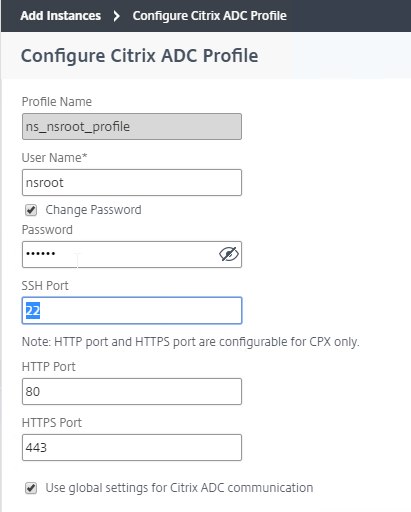The image size is (411, 512).
Task: Click the HTTPS Port field showing 443
Action: tap(132, 447)
